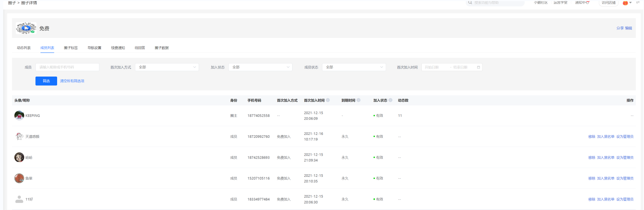The width and height of the screenshot is (644, 210).
Task: Click the info icon beside 加入状态 column
Action: pos(390,100)
